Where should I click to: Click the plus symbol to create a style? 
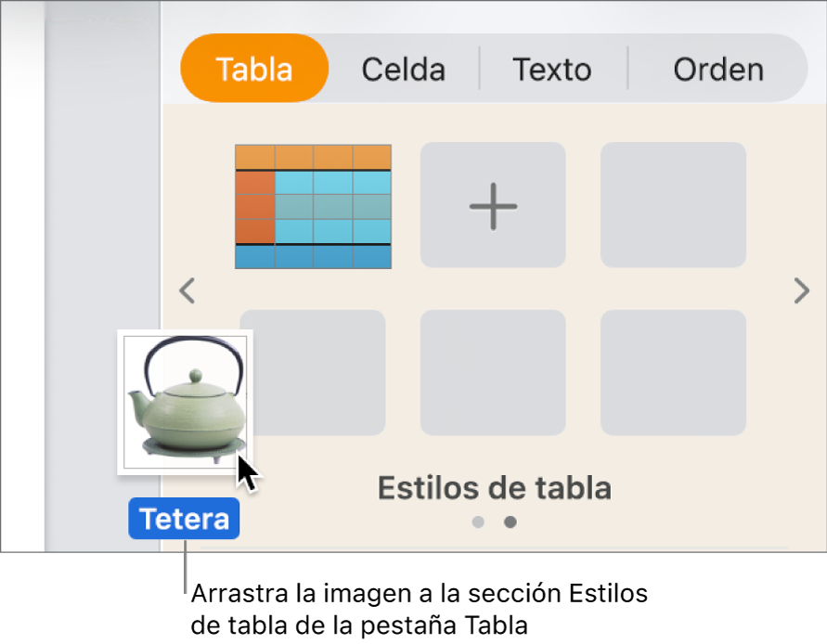492,204
